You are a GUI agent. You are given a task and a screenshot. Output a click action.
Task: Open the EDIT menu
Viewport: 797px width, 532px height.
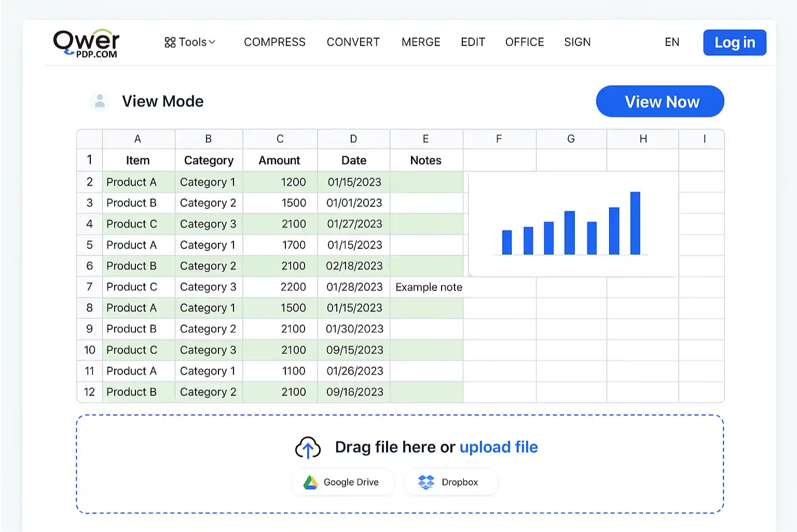pyautogui.click(x=473, y=42)
